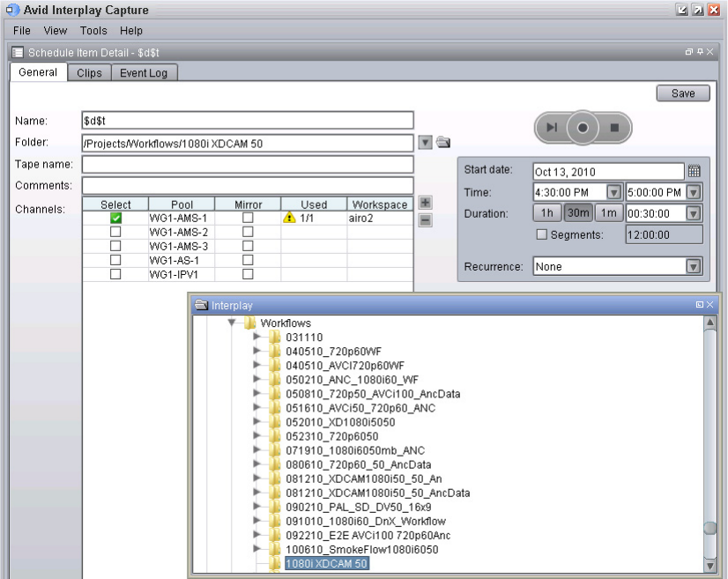The width and height of the screenshot is (728, 579).
Task: Click the Comments input field
Action: pyautogui.click(x=248, y=185)
